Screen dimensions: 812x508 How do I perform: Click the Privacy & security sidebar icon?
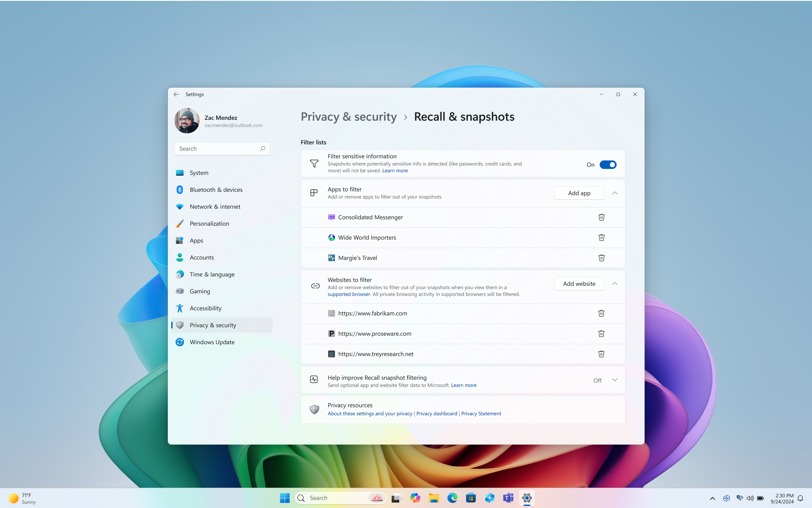point(179,325)
